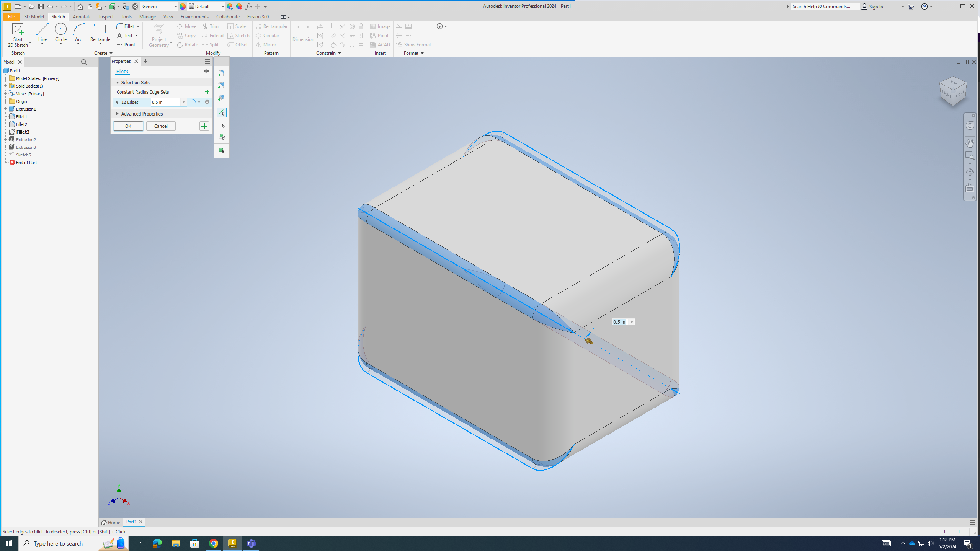Screen dimensions: 980x551
Task: Open the Fillet tool dropdown arrow
Action: coord(138,26)
